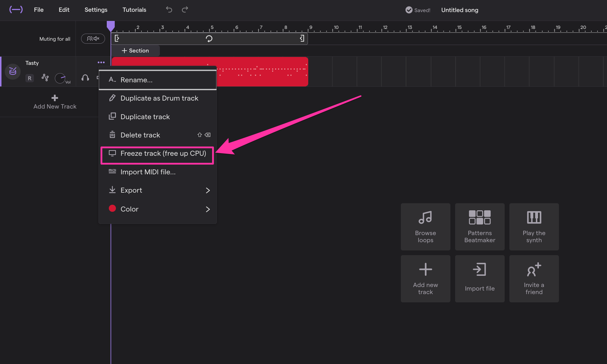Viewport: 607px width, 364px height.
Task: Click the Import file tile
Action: (479, 278)
